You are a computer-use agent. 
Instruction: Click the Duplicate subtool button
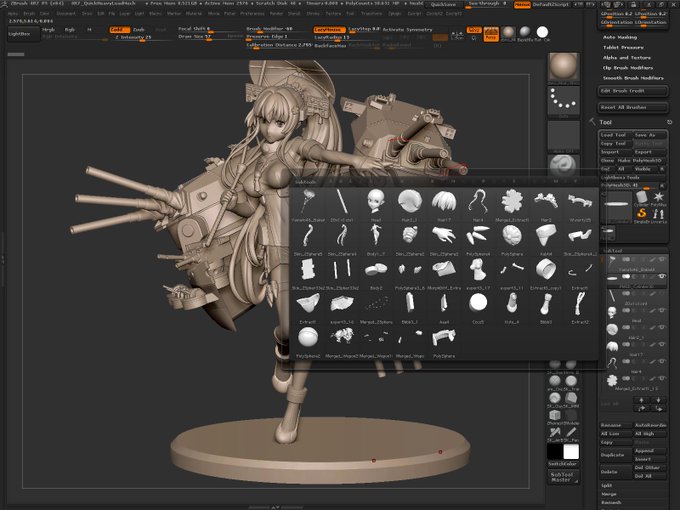(x=616, y=455)
